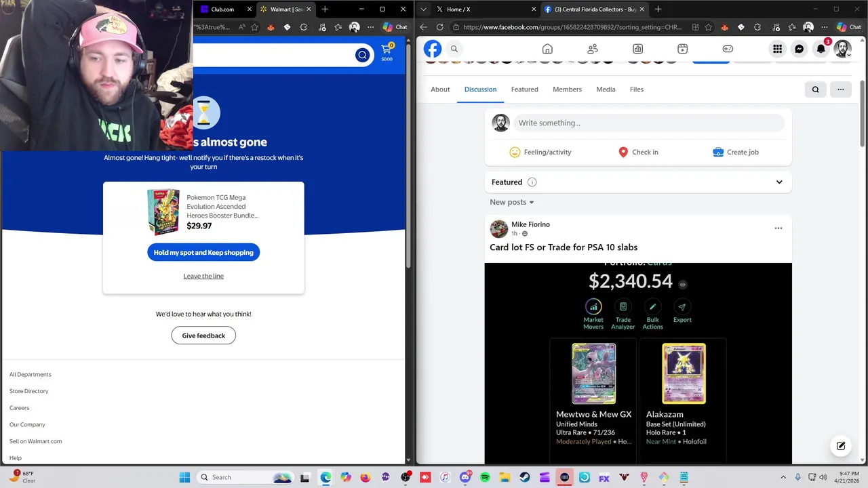Click the Create job button

click(x=736, y=152)
